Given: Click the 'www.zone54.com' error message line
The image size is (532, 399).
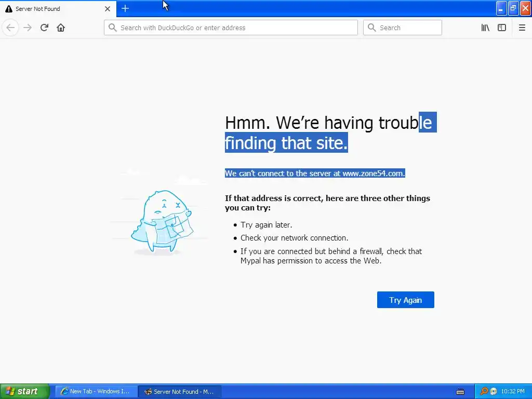Looking at the screenshot, I should click(x=315, y=174).
